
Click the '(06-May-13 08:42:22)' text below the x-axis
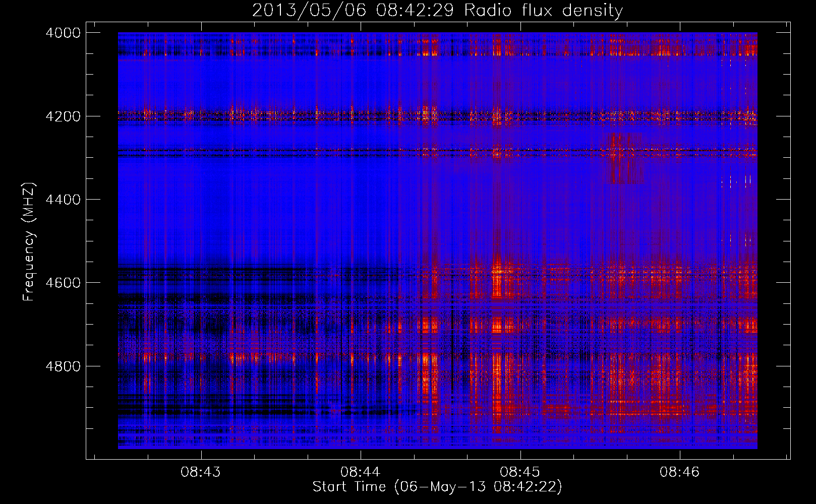point(478,487)
